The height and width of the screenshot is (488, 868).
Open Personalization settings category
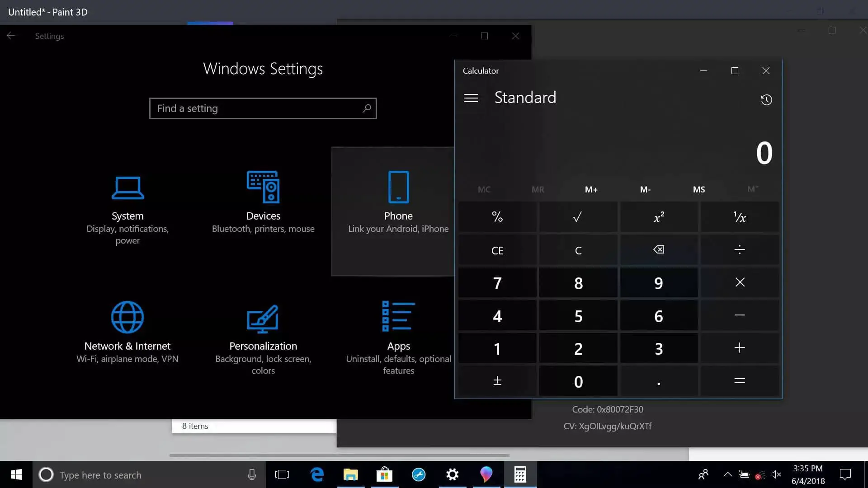pyautogui.click(x=263, y=339)
